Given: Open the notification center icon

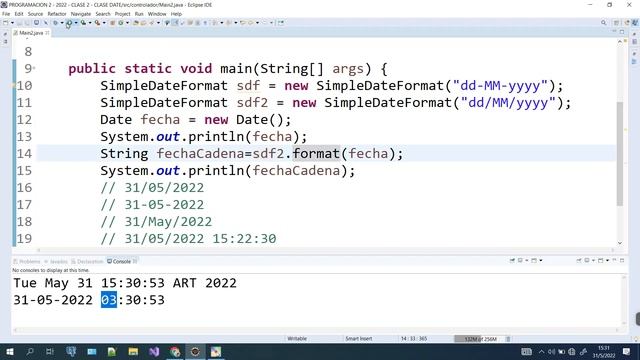Looking at the screenshot, I should pyautogui.click(x=627, y=351).
